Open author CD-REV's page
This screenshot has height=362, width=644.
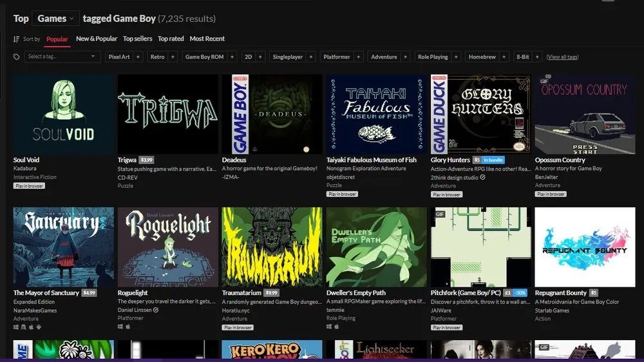[128, 178]
